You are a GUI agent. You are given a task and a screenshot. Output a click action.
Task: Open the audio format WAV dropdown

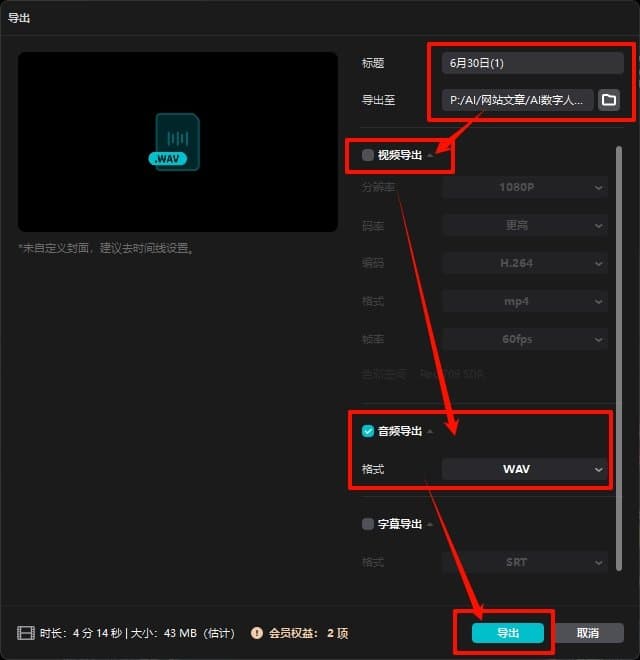pos(524,469)
